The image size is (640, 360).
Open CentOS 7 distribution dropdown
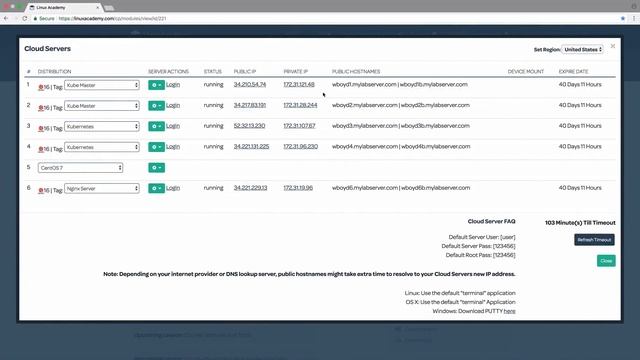(80, 168)
